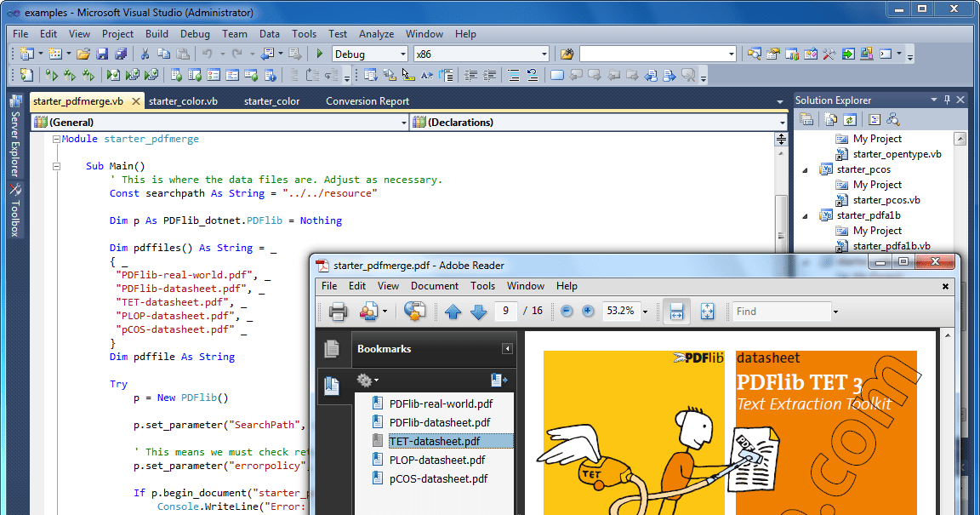Open the Pages panel icon in Adobe Reader
The height and width of the screenshot is (515, 980).
coord(332,348)
